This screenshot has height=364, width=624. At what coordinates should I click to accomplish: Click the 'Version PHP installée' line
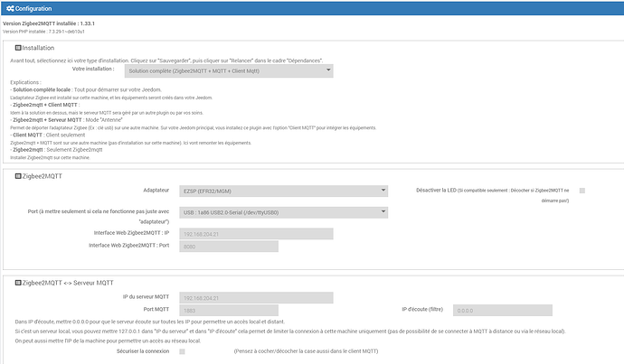tap(43, 32)
